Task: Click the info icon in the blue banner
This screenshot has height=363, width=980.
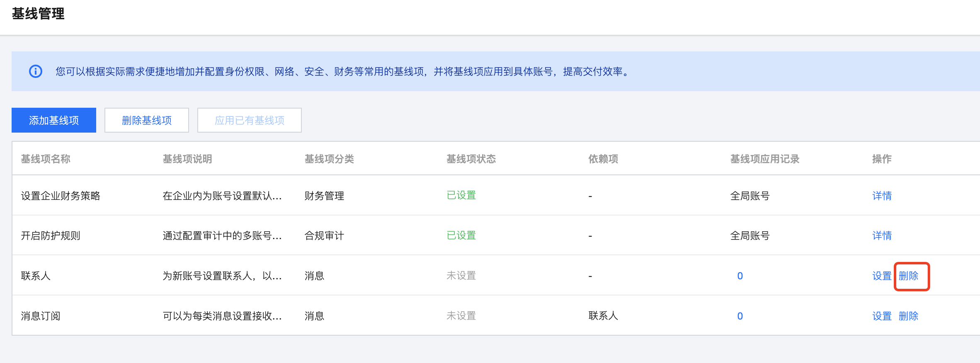Action: tap(36, 71)
